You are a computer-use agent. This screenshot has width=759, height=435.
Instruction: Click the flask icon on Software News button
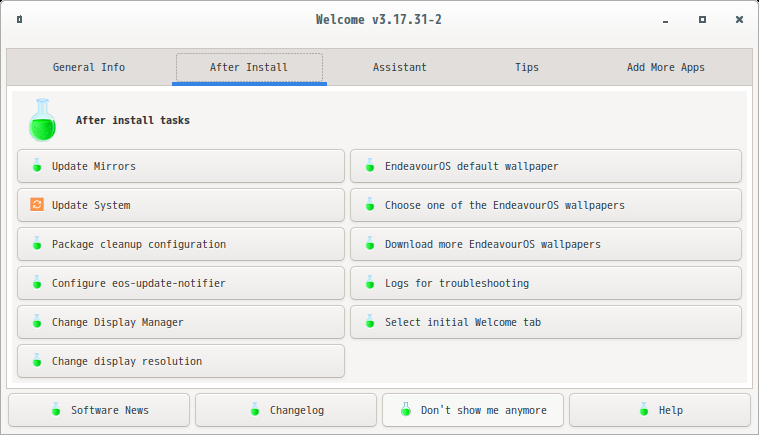point(56,409)
